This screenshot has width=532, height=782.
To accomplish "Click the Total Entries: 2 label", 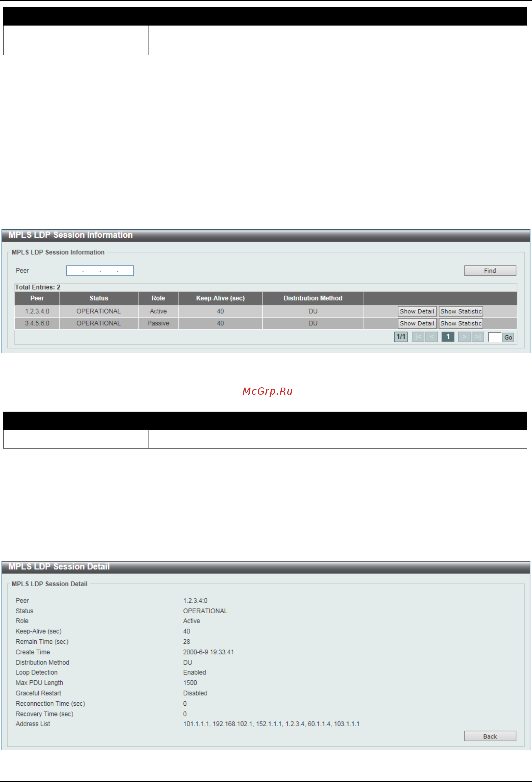I will (x=38, y=287).
